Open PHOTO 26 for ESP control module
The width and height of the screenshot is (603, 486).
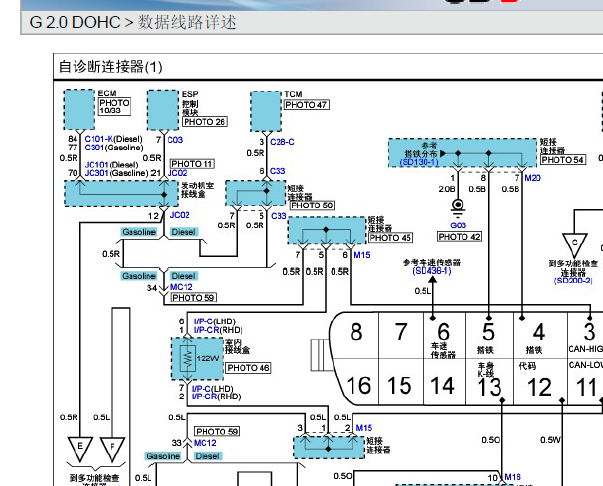coord(205,122)
